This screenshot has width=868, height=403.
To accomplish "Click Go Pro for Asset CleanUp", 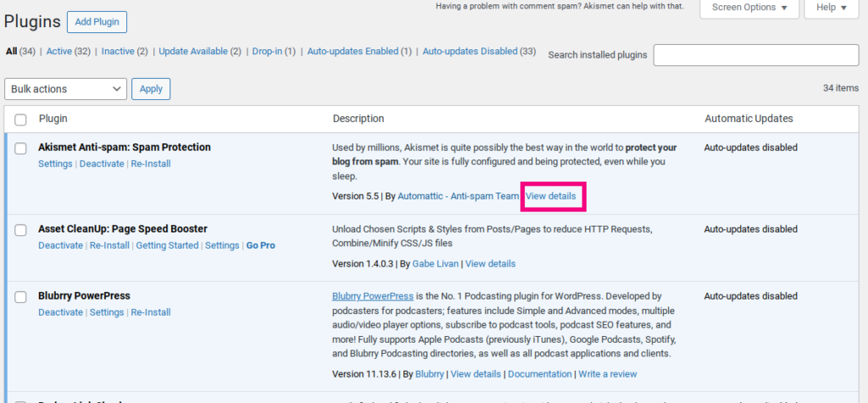I will [x=261, y=245].
